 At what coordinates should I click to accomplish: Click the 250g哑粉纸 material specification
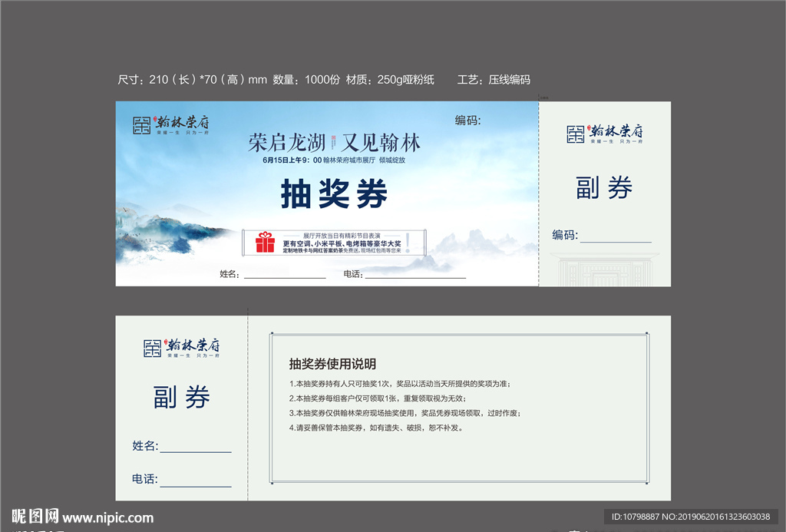point(405,79)
